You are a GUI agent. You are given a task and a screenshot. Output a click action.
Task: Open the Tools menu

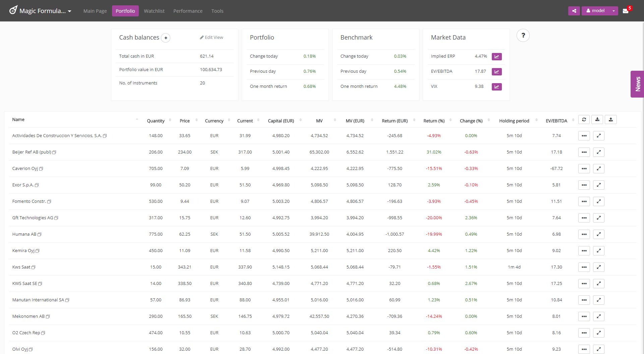tap(217, 11)
